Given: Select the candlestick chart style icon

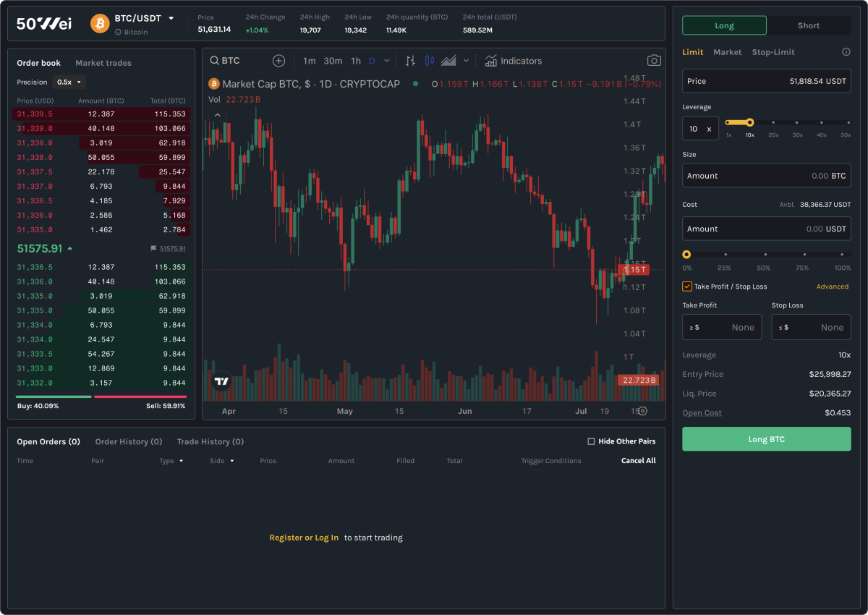Looking at the screenshot, I should (x=429, y=61).
